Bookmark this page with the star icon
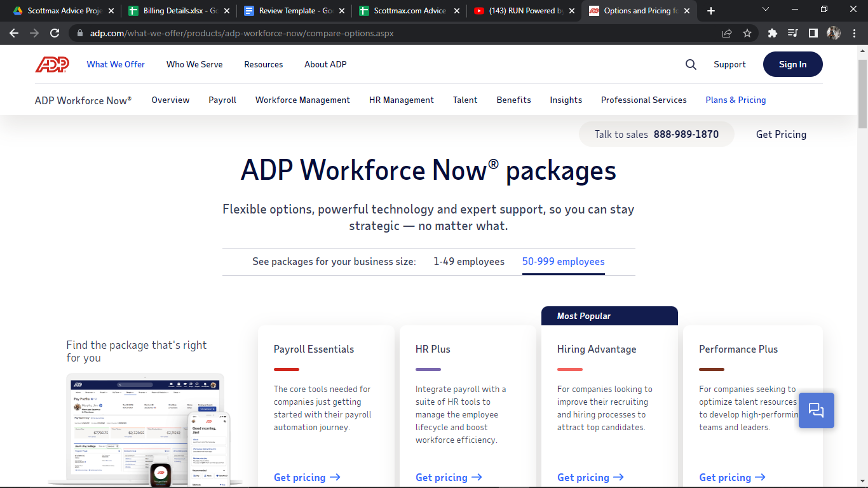 coord(747,33)
